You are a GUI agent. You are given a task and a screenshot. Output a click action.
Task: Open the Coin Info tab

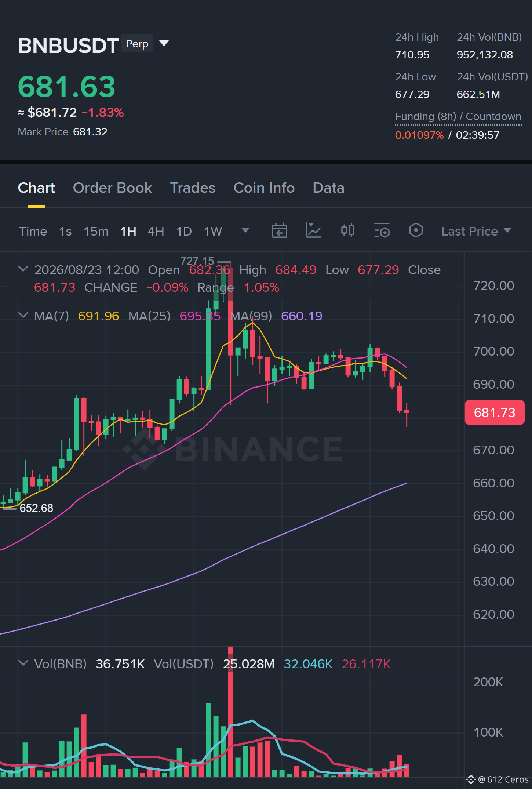point(264,188)
